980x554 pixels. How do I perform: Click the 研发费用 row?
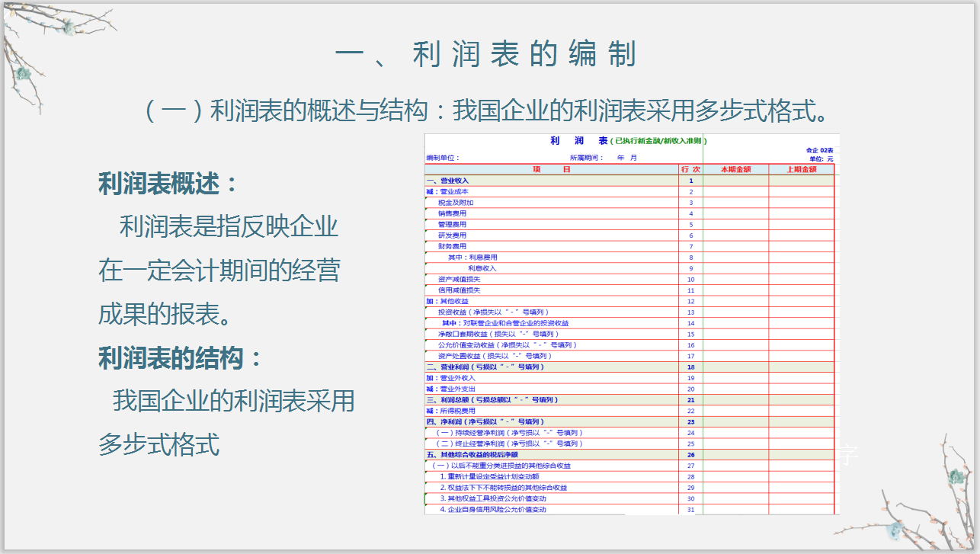(x=472, y=235)
